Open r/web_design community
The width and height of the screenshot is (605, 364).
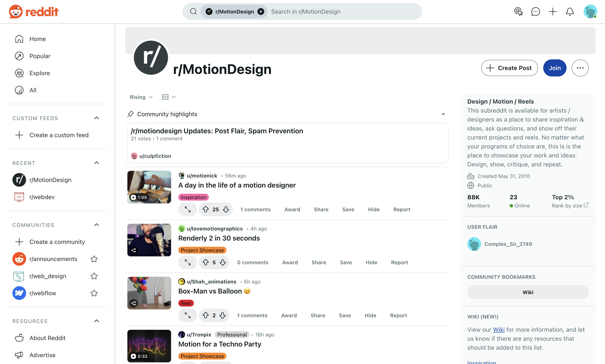click(x=48, y=276)
